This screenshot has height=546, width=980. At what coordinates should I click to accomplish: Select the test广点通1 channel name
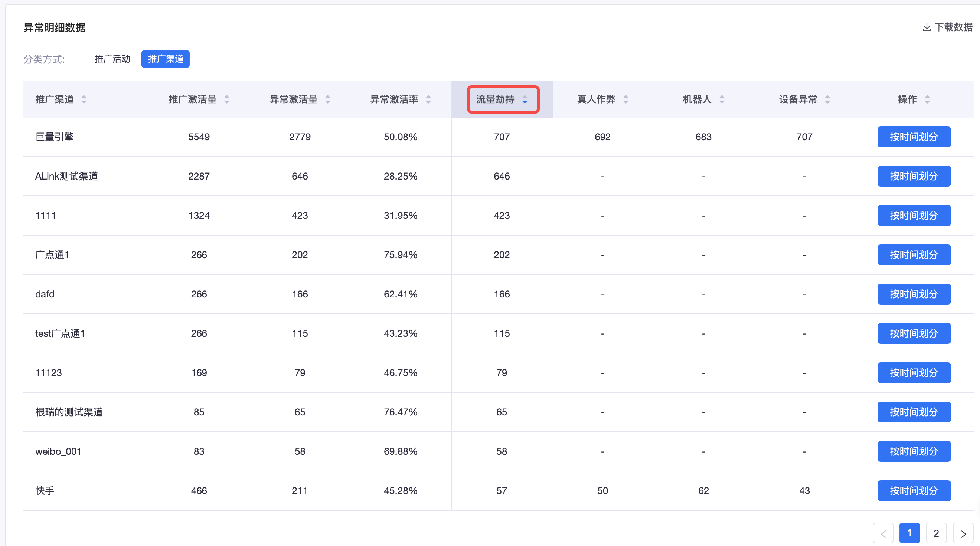[60, 333]
